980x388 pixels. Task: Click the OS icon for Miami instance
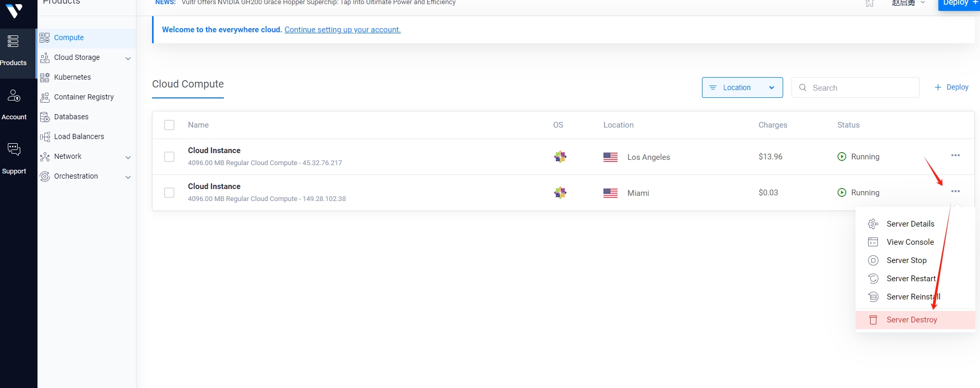point(560,193)
